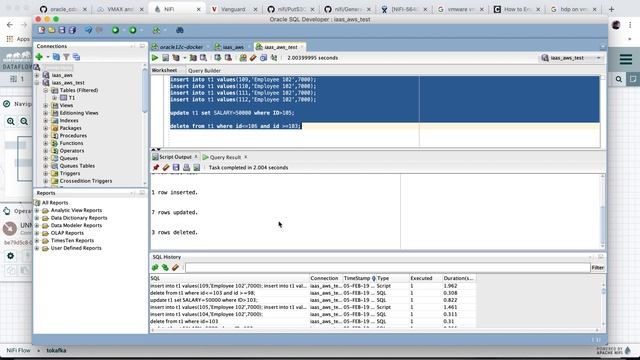Click the Rollback icon in worksheet toolbar
Viewport: 640px width, 360px height.
click(x=228, y=58)
